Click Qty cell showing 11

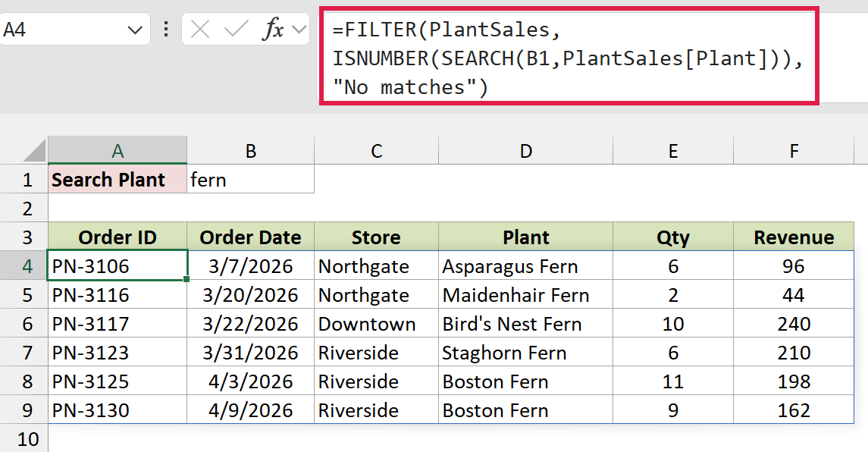[x=673, y=381]
